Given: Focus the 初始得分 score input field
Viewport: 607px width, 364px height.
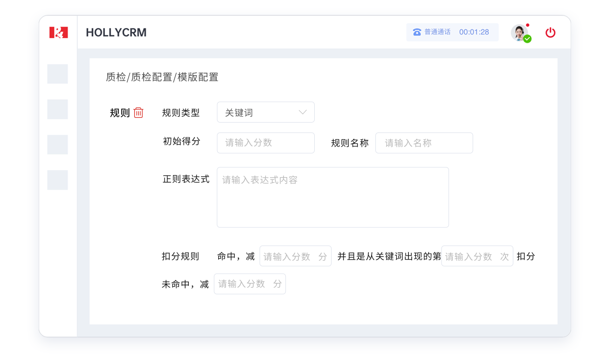Looking at the screenshot, I should [265, 143].
